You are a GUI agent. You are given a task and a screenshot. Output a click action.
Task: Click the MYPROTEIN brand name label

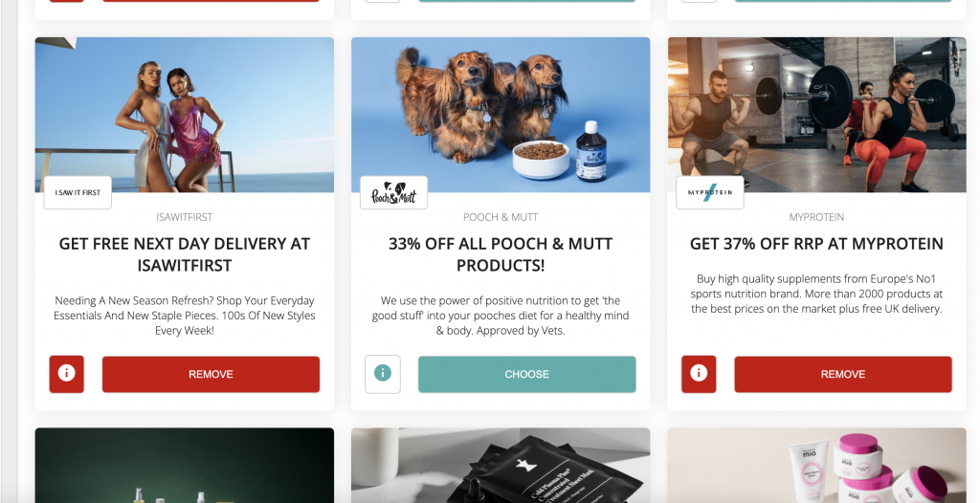[x=817, y=217]
